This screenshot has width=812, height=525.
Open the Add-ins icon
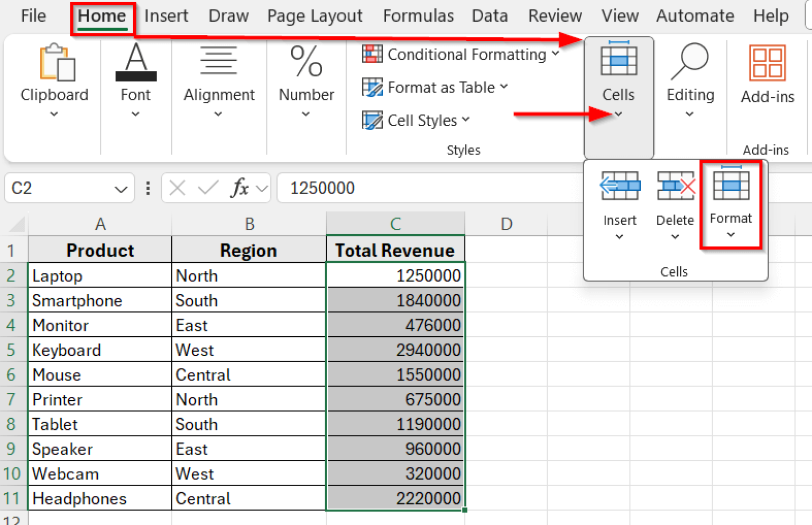coord(767,63)
